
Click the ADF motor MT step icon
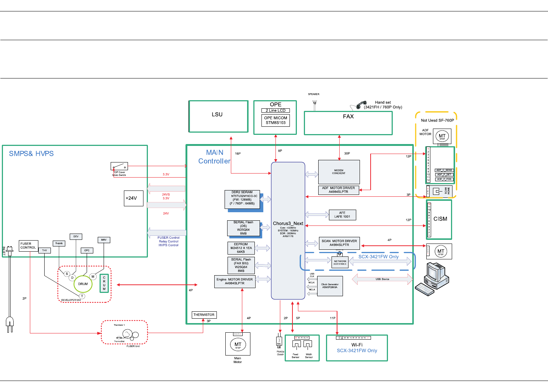[x=442, y=136]
